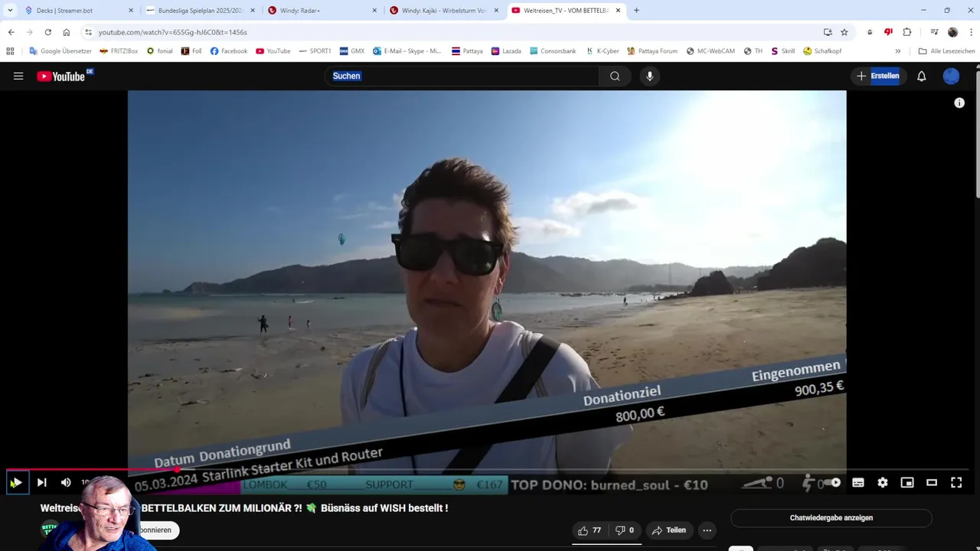Screen dimensions: 980x551
Task: Start voice search with the microphone
Action: click(x=649, y=76)
